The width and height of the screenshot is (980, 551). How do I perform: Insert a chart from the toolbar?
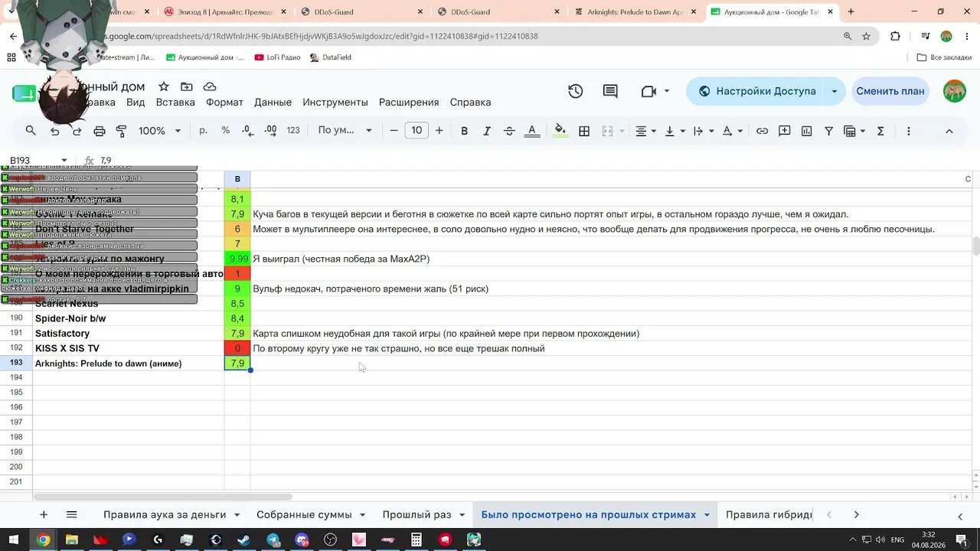(x=806, y=131)
